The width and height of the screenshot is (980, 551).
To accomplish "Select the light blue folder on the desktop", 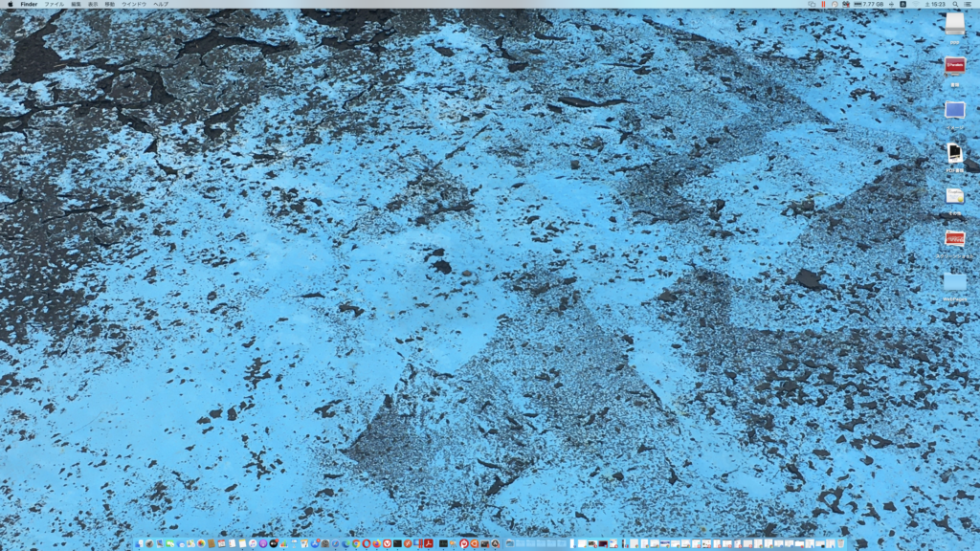I will (x=954, y=281).
